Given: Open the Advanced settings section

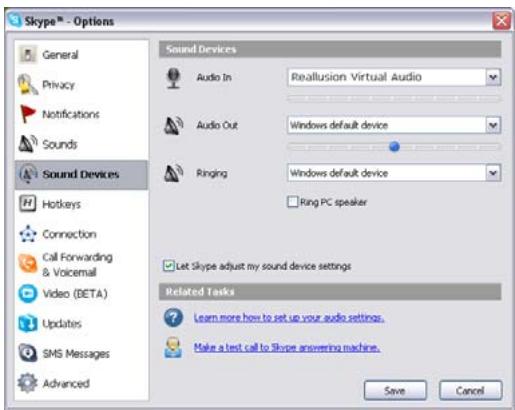Looking at the screenshot, I should (x=81, y=383).
